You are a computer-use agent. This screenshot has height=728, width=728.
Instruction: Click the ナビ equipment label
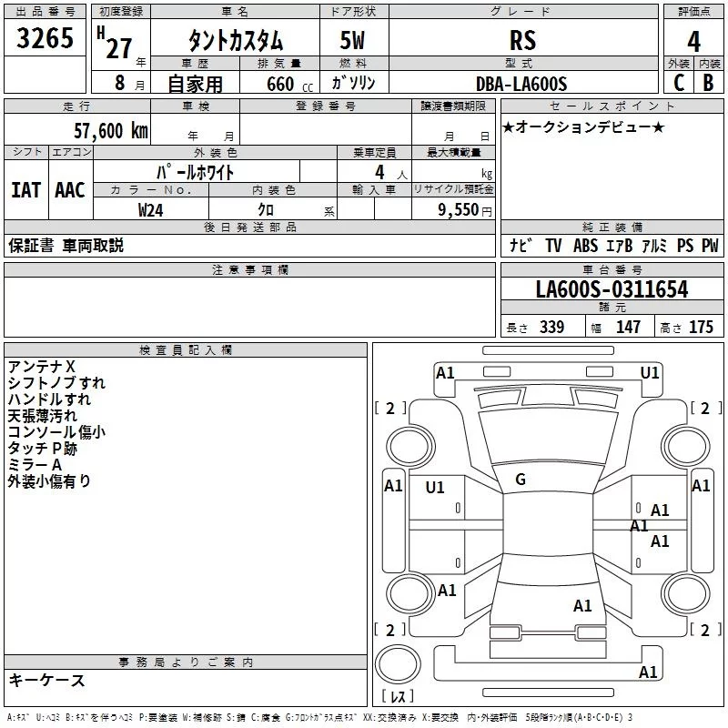tap(521, 246)
